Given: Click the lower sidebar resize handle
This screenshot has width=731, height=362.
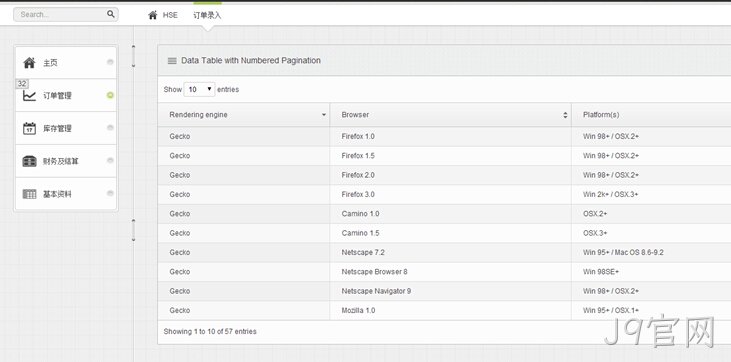Looking at the screenshot, I should coord(133,230).
